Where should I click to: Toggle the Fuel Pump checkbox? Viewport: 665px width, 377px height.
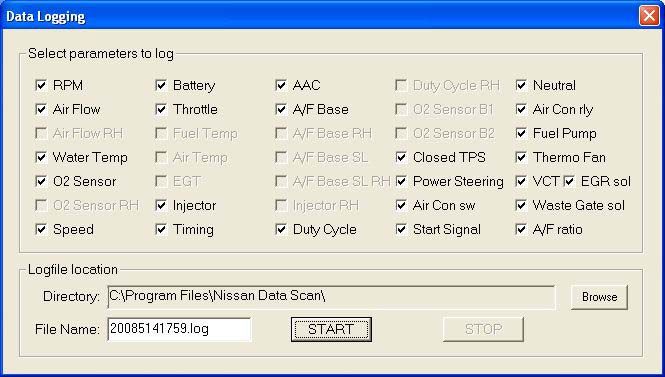[x=521, y=133]
